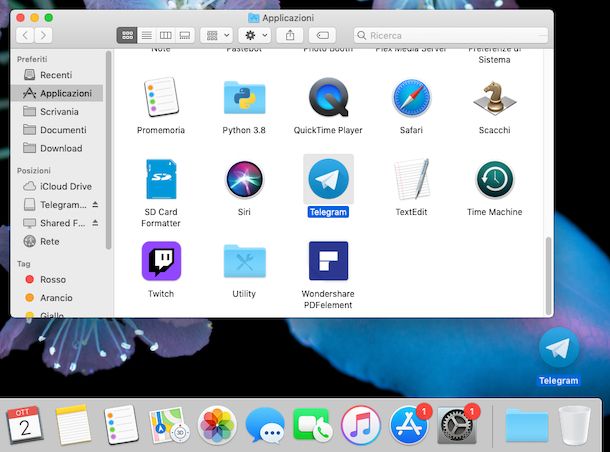
Task: Open App Store from the Dock
Action: [x=408, y=425]
